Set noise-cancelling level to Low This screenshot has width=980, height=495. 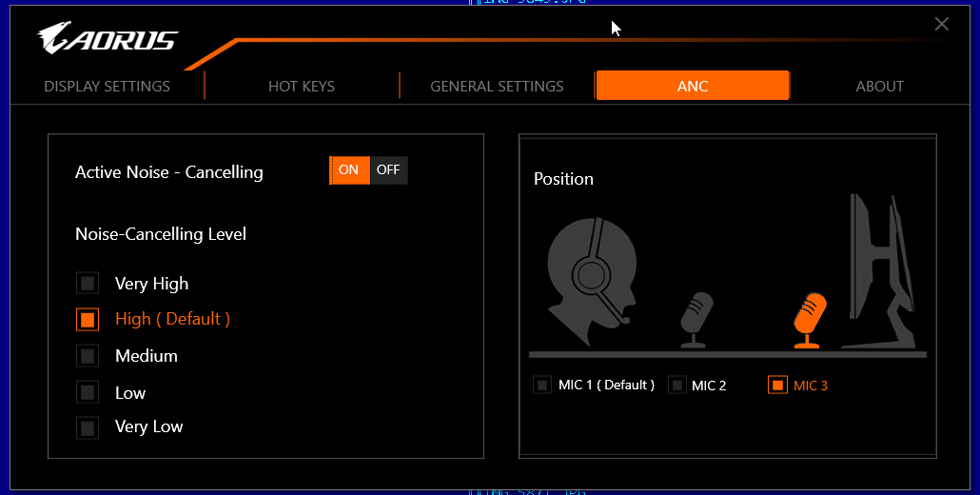click(x=88, y=392)
